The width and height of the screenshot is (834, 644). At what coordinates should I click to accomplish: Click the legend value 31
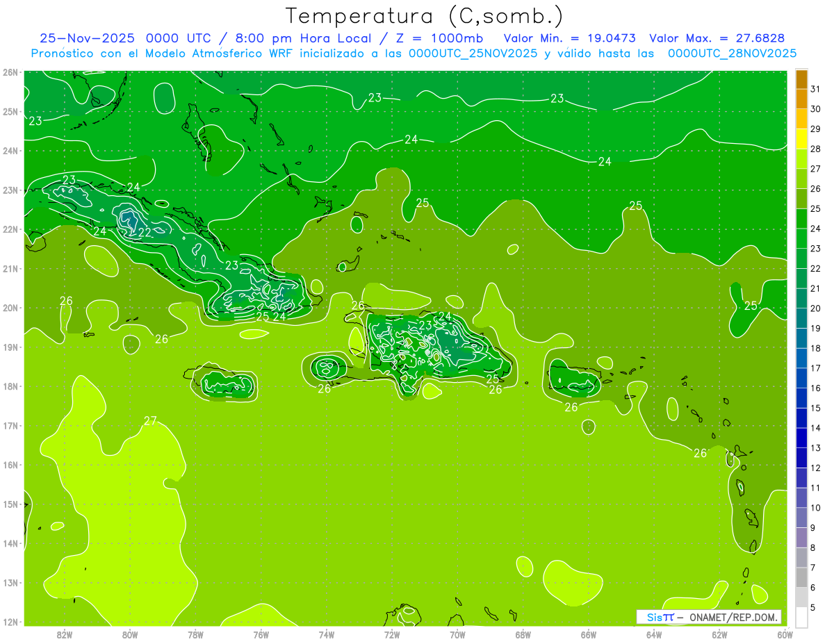[x=816, y=89]
